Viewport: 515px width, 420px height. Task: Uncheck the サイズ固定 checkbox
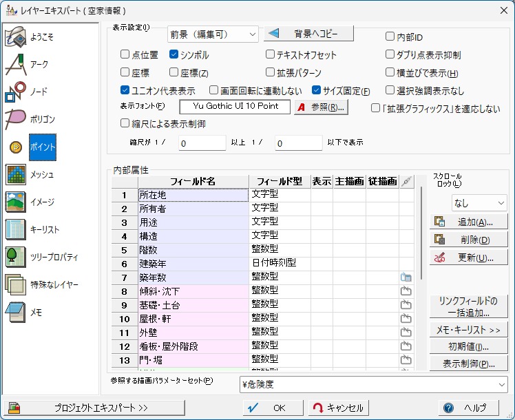tap(316, 90)
